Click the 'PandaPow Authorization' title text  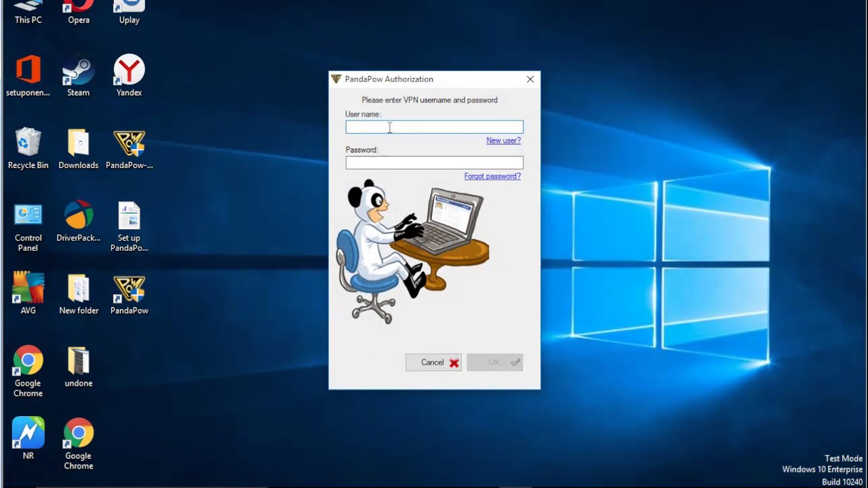tap(389, 79)
